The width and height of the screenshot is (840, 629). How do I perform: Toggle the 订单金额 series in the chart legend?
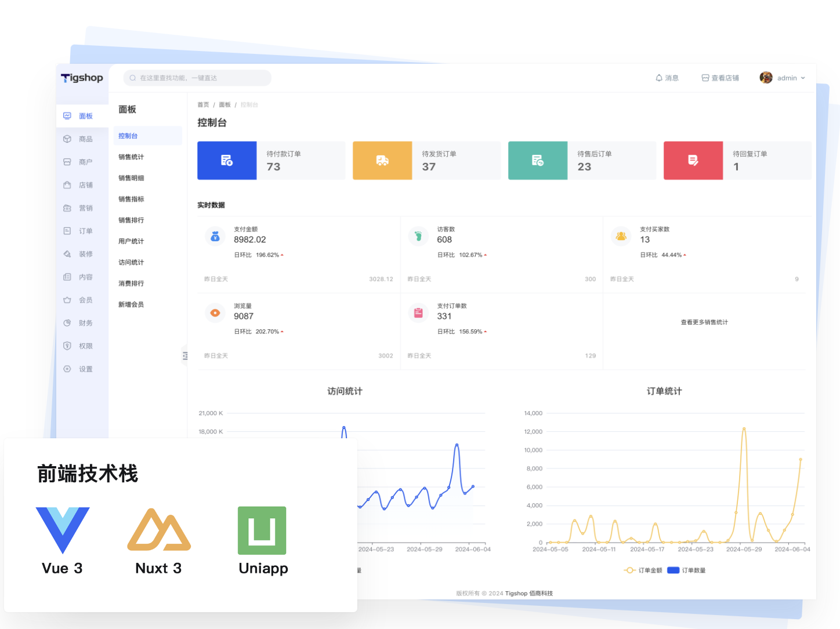[x=643, y=570]
